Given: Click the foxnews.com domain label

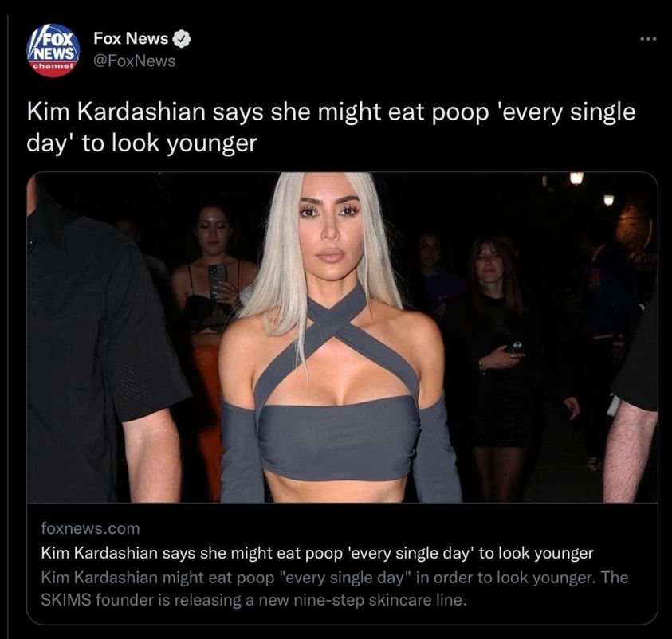Looking at the screenshot, I should click(x=90, y=528).
